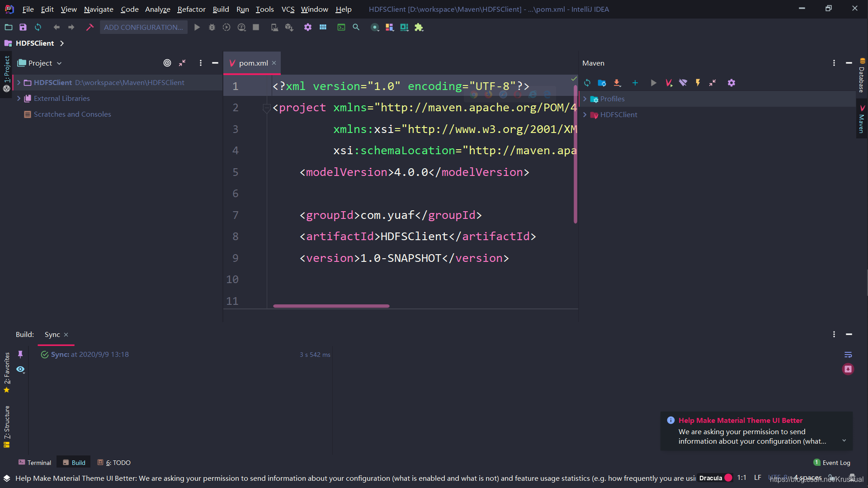The image size is (868, 488).
Task: Toggle the Maven side tool window tab
Action: (862, 119)
